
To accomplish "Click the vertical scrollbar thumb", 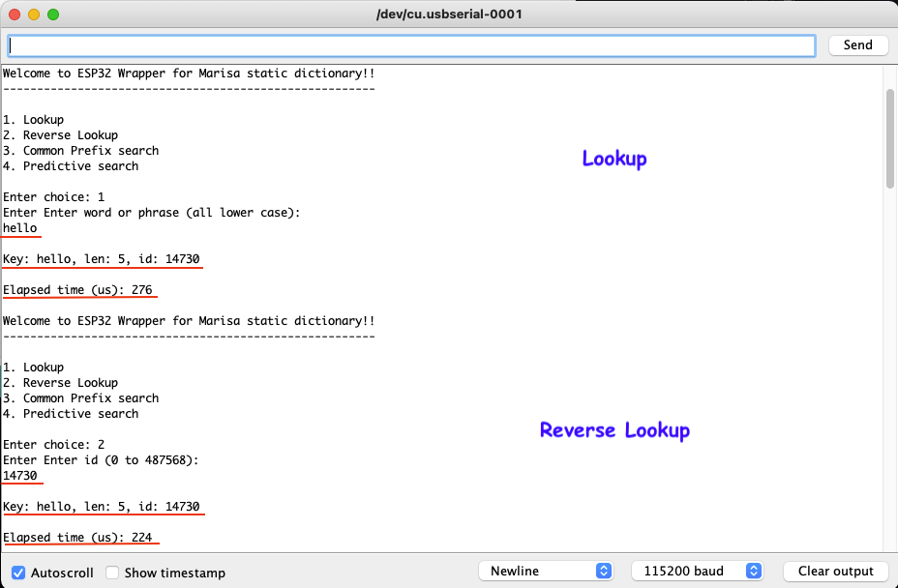I will [x=890, y=138].
